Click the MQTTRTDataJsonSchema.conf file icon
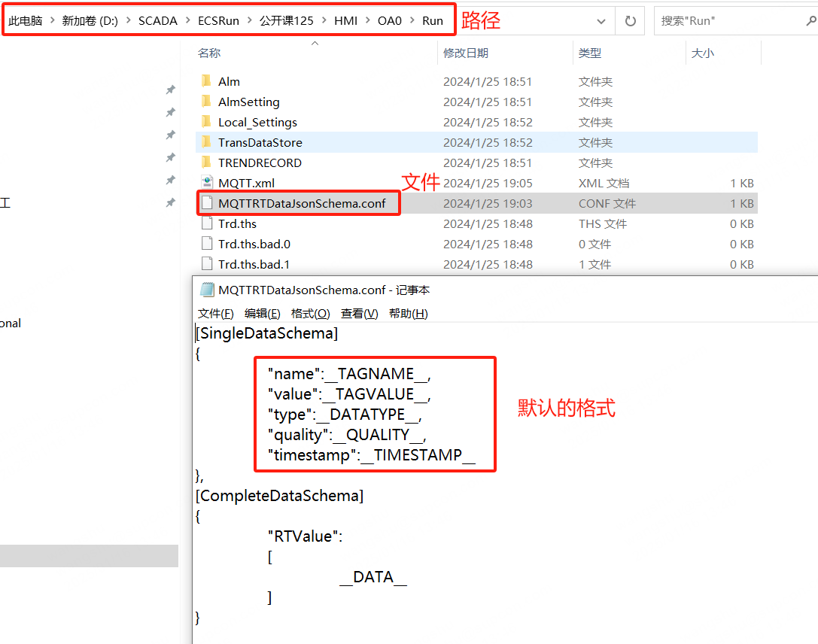Image resolution: width=818 pixels, height=644 pixels. click(x=207, y=203)
